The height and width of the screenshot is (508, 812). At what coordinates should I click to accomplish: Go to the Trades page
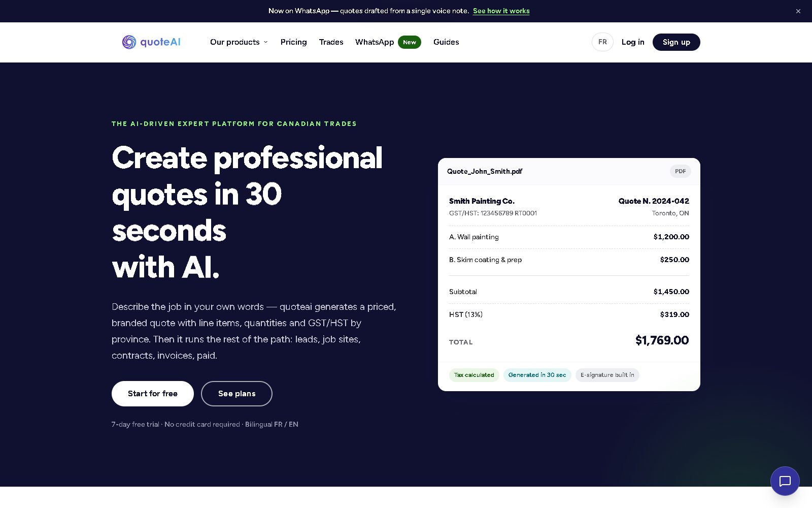coord(331,42)
